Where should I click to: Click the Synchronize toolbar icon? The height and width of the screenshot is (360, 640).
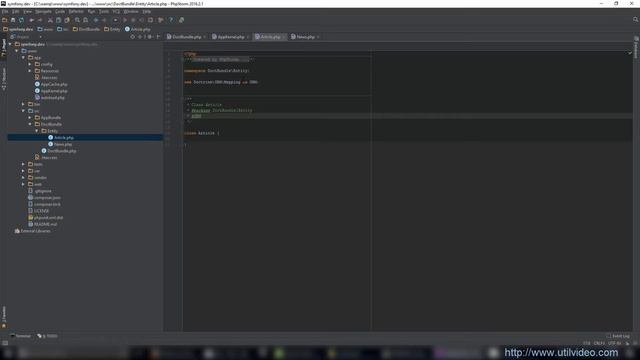point(21,20)
